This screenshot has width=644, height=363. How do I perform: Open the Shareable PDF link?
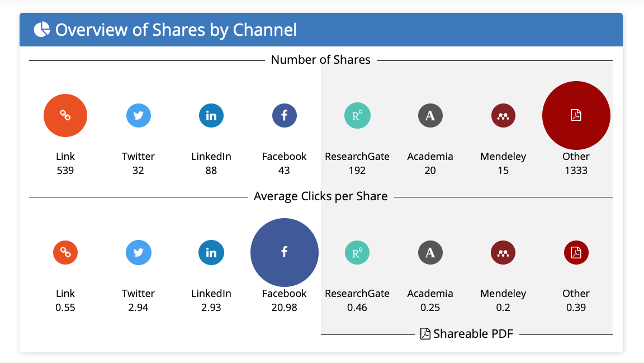click(x=467, y=333)
